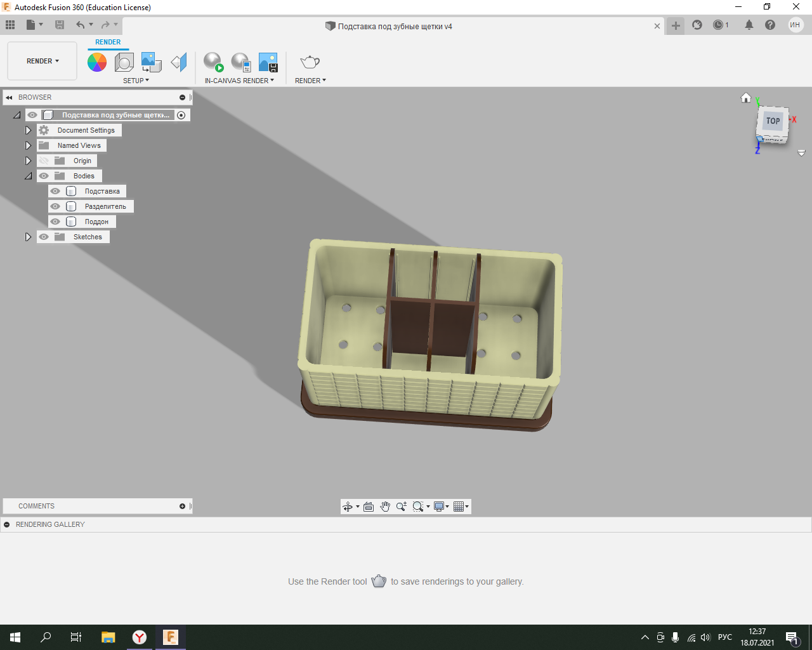Image resolution: width=812 pixels, height=650 pixels.
Task: Open the Appearance color wheel tool
Action: [x=97, y=62]
